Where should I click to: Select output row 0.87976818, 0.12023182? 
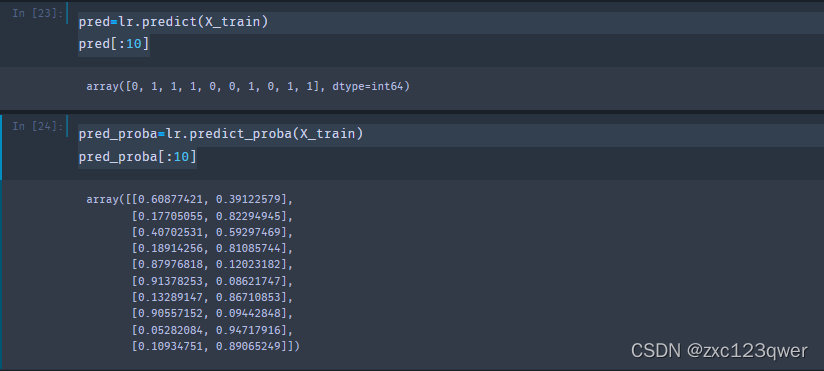point(212,264)
